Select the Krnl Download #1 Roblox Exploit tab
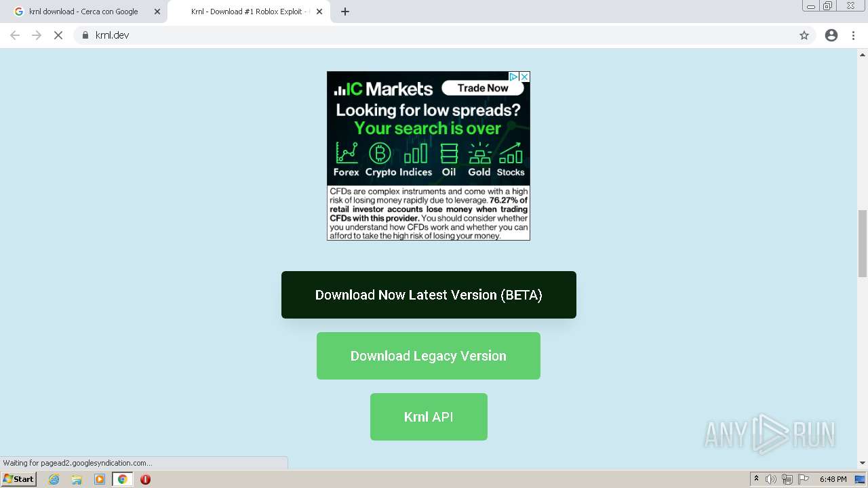 (x=250, y=12)
